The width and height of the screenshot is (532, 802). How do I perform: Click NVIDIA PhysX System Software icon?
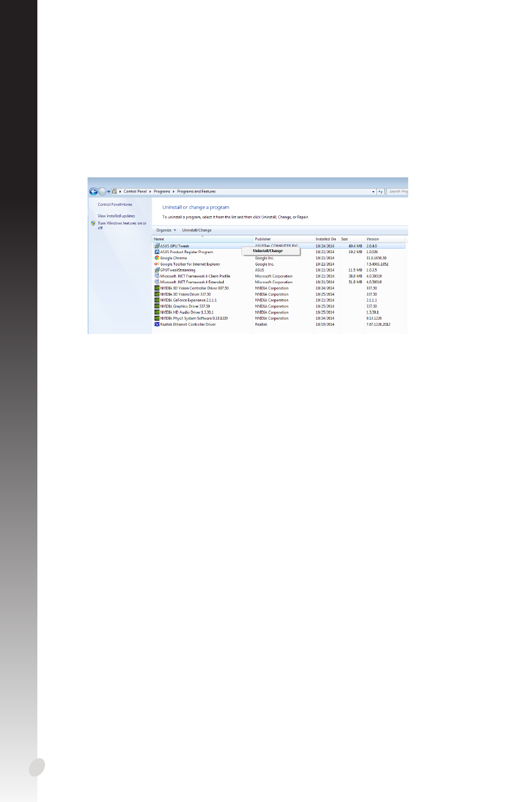click(x=157, y=318)
